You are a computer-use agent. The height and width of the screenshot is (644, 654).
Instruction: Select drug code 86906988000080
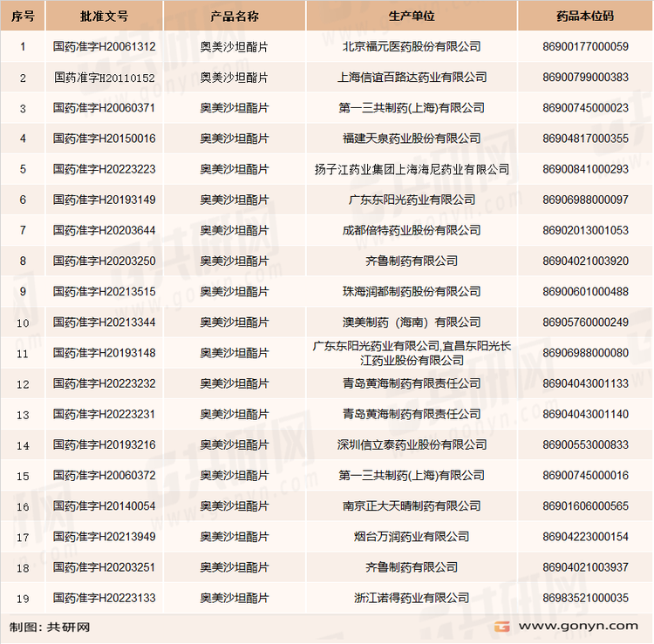click(585, 353)
